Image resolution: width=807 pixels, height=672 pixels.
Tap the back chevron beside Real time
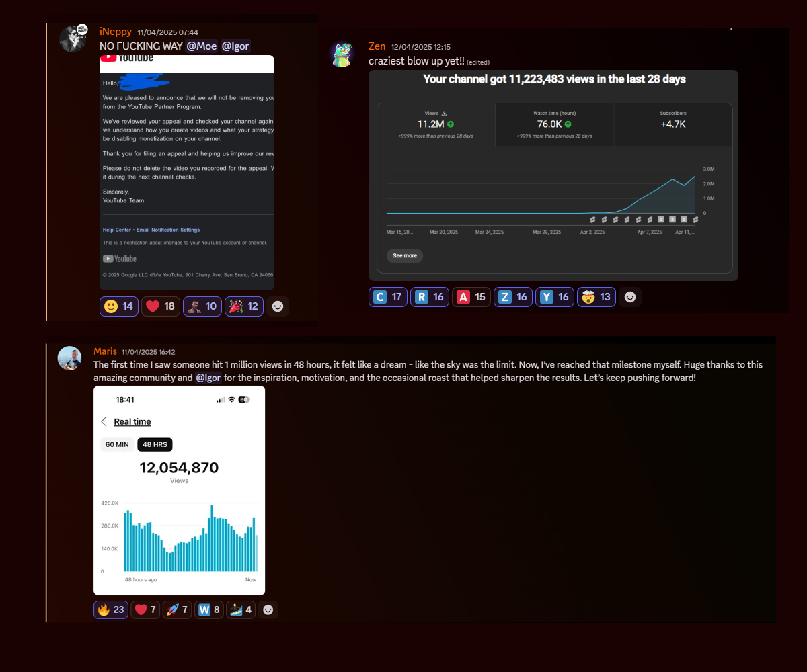104,421
